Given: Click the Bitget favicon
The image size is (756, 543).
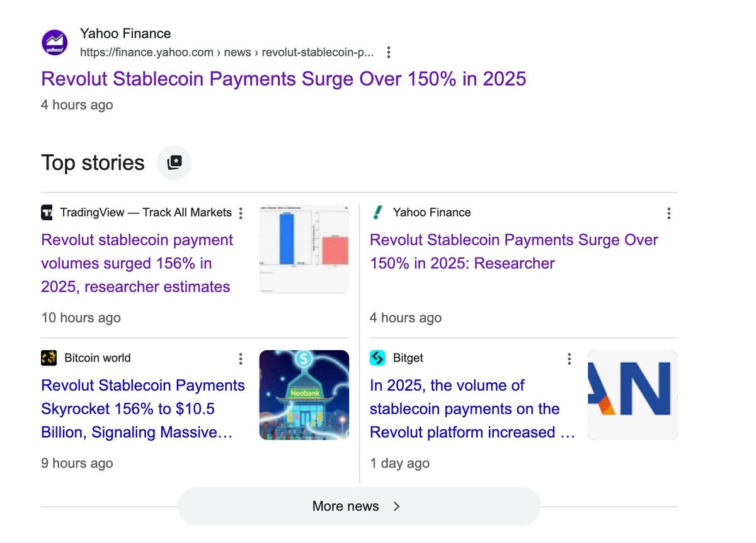Looking at the screenshot, I should [377, 358].
